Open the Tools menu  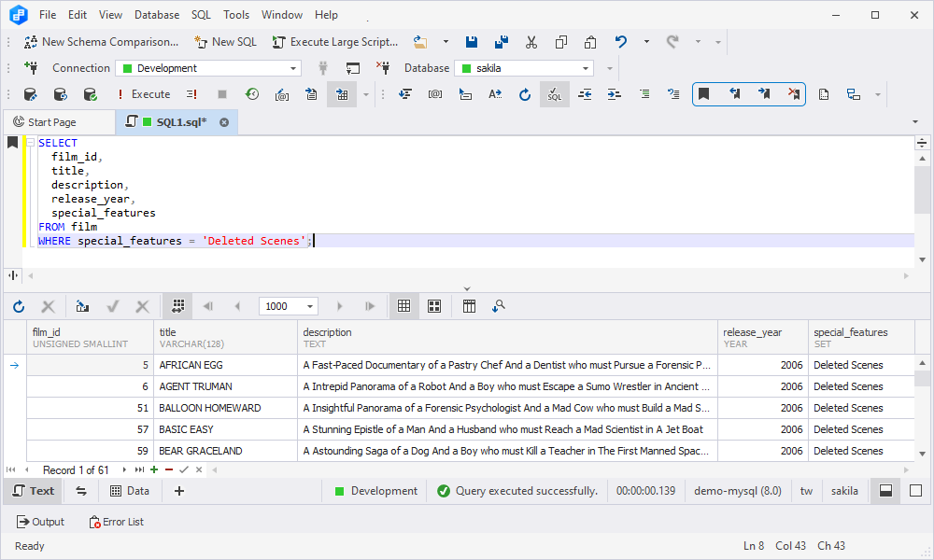point(236,15)
